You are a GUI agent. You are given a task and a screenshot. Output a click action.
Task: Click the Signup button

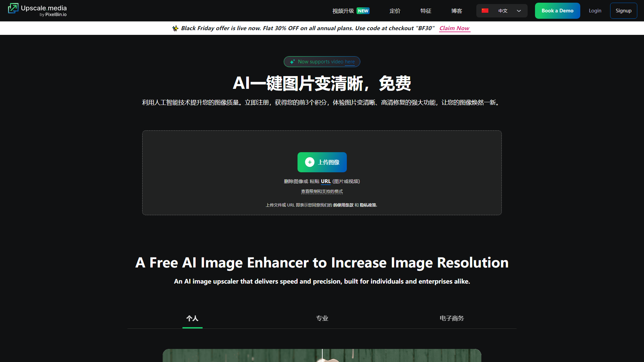[623, 11]
